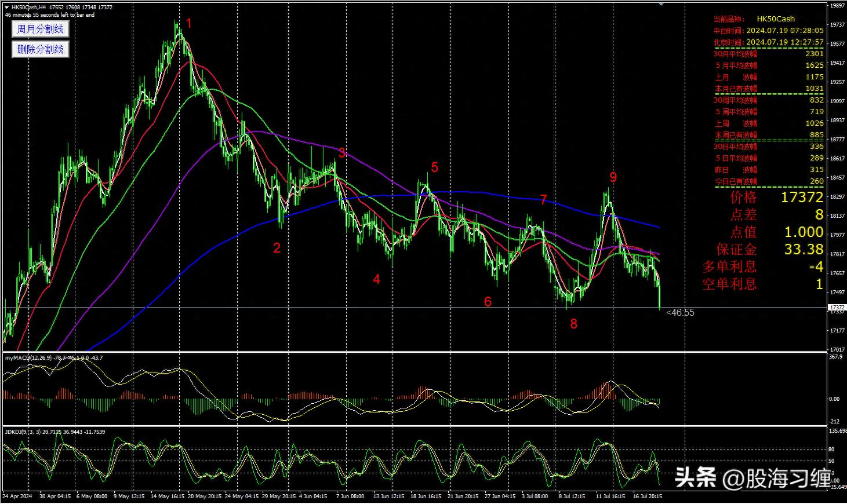847x504 pixels.
Task: Click the 30周平均波幅 value 832
Action: (817, 100)
